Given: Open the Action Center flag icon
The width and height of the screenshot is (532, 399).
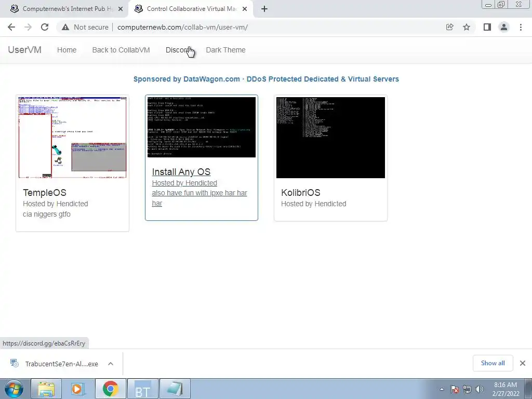Looking at the screenshot, I should point(455,389).
